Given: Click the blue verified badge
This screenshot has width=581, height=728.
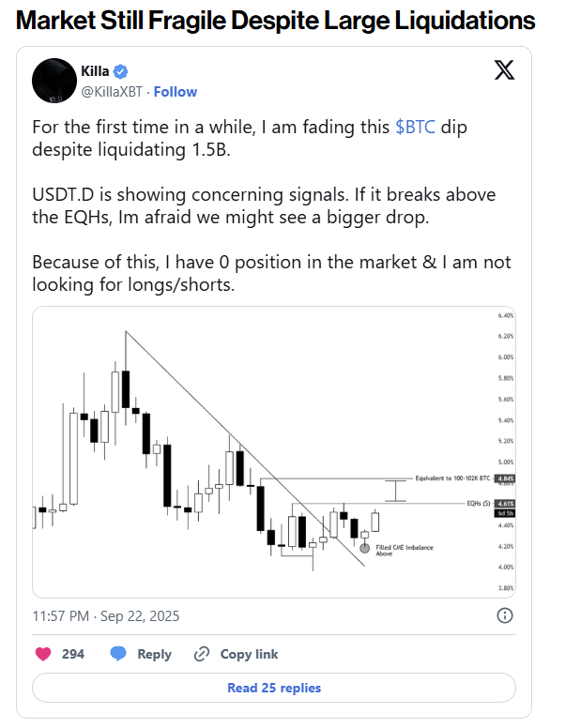Looking at the screenshot, I should point(121,71).
